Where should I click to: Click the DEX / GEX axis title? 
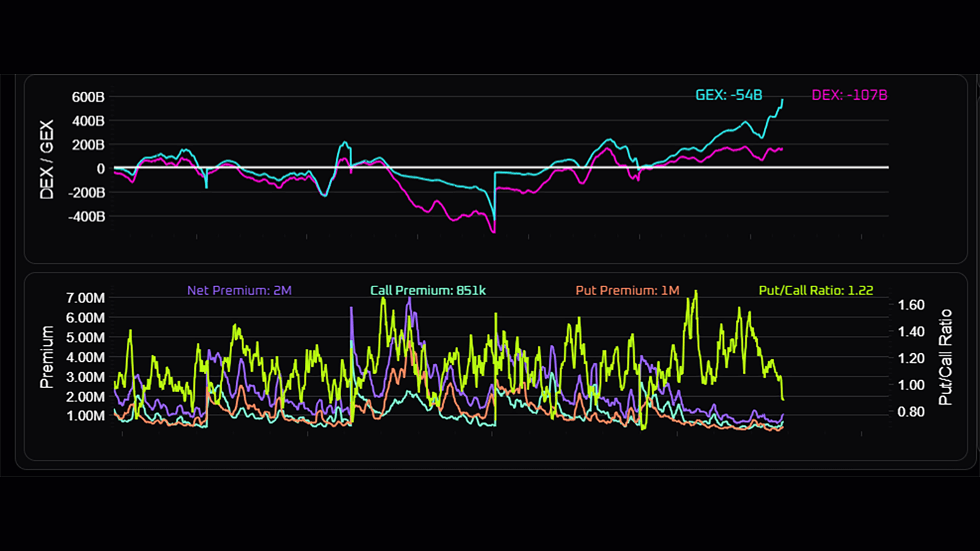[47, 159]
